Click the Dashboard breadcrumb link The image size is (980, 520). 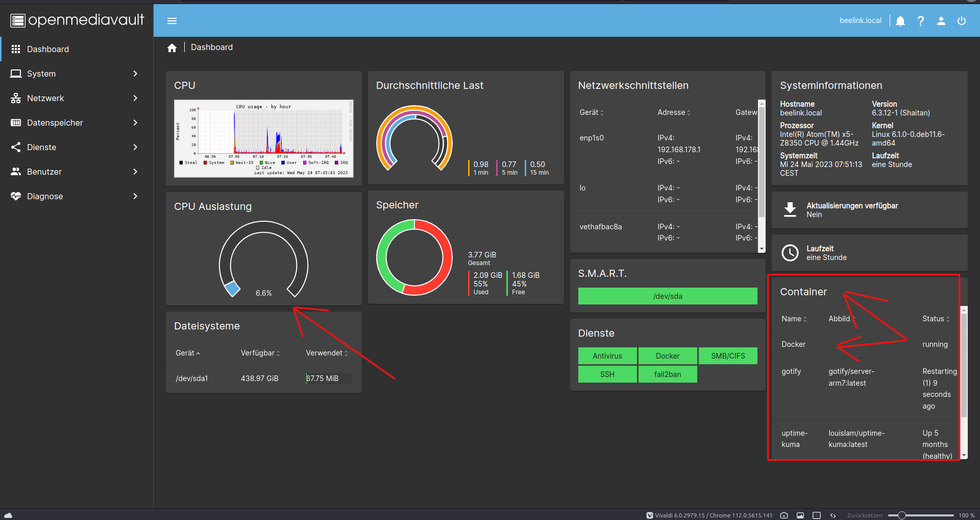point(212,47)
